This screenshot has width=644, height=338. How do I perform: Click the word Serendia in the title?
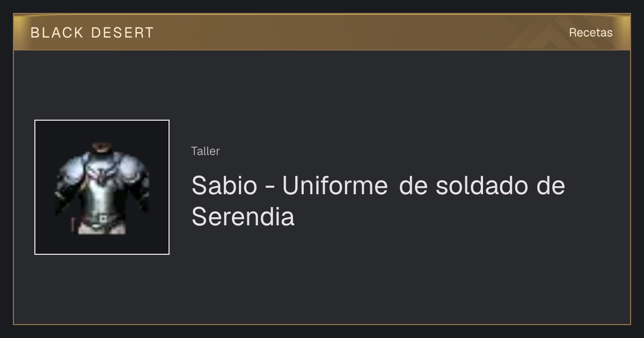[x=243, y=217]
